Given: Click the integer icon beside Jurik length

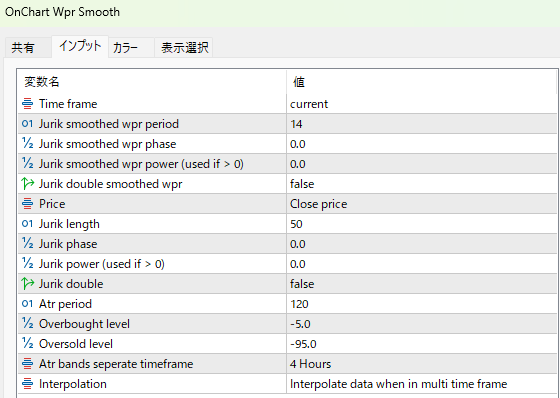Looking at the screenshot, I should pyautogui.click(x=28, y=224).
